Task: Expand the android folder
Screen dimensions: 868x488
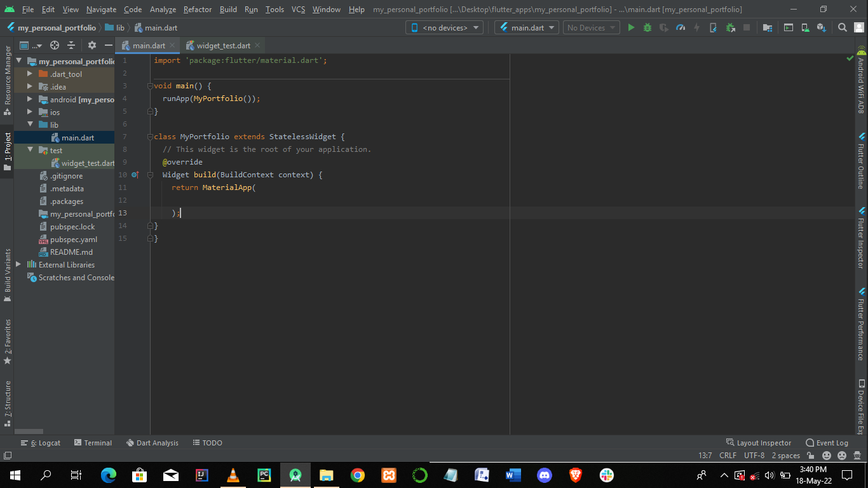Action: [x=29, y=100]
